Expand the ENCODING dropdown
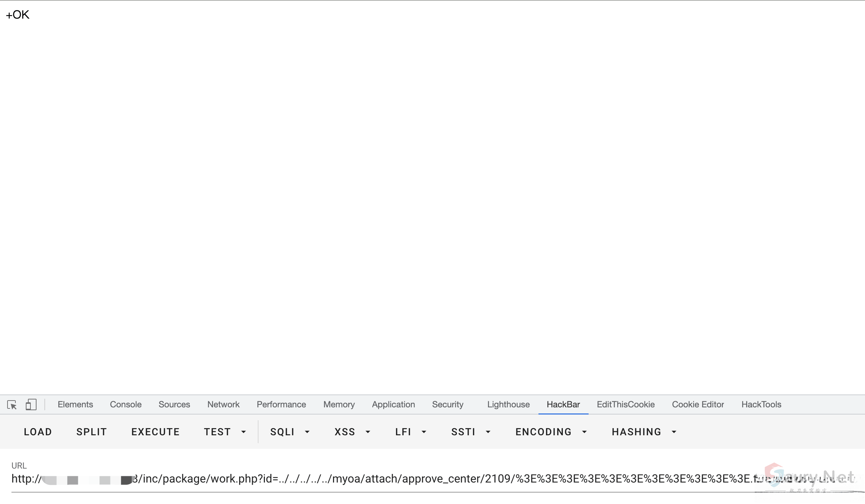The height and width of the screenshot is (504, 865). click(551, 432)
